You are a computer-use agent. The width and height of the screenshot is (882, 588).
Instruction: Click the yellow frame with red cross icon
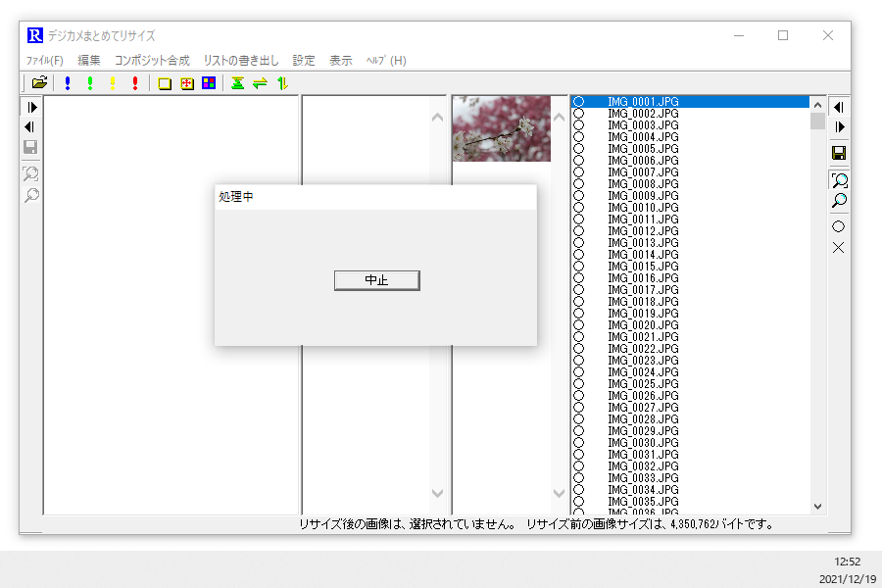187,84
